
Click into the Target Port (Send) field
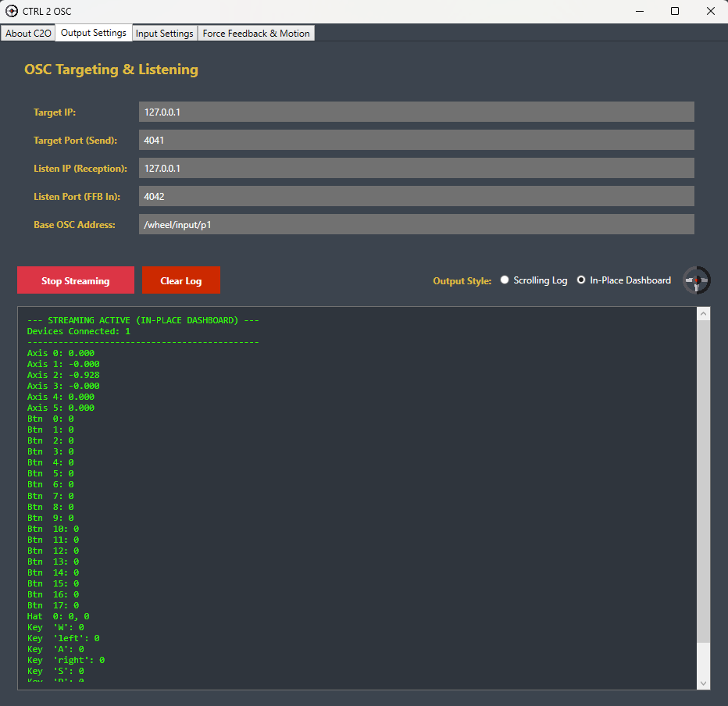(x=416, y=140)
